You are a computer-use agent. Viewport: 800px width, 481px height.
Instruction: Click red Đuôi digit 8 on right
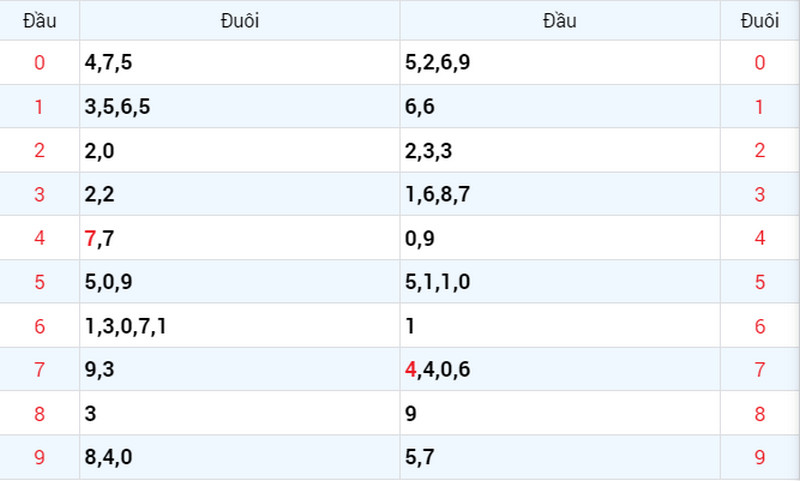tap(760, 414)
